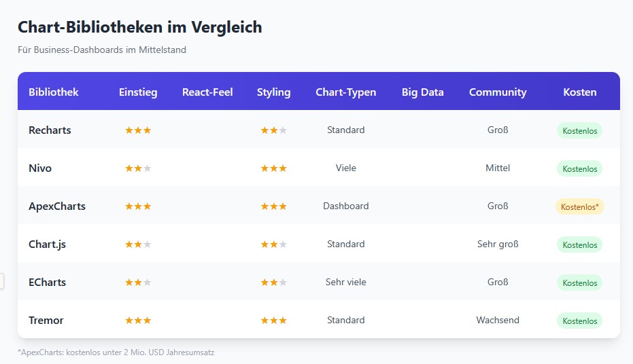Click the Nivo Einstieg star rating
633x364 pixels.
[138, 168]
